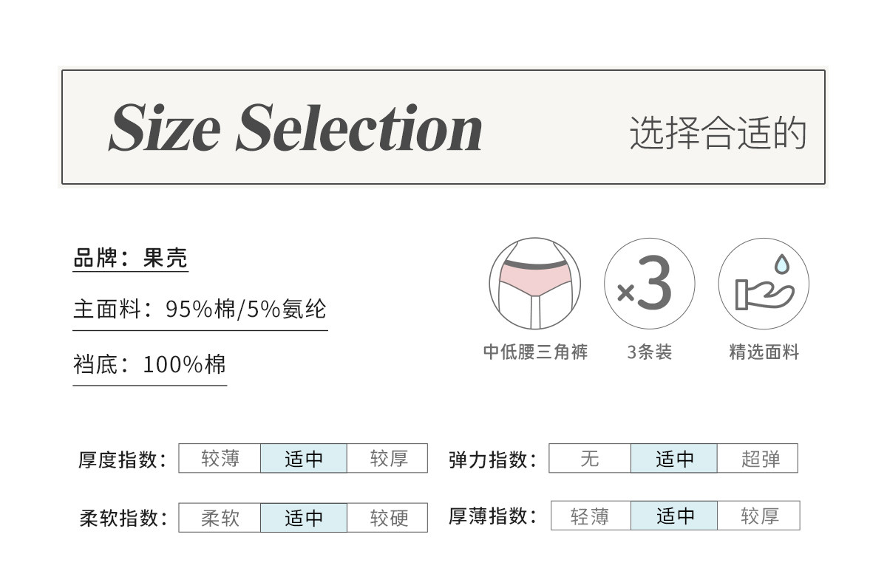Click the 裆底：100%棉 line

coord(149,364)
